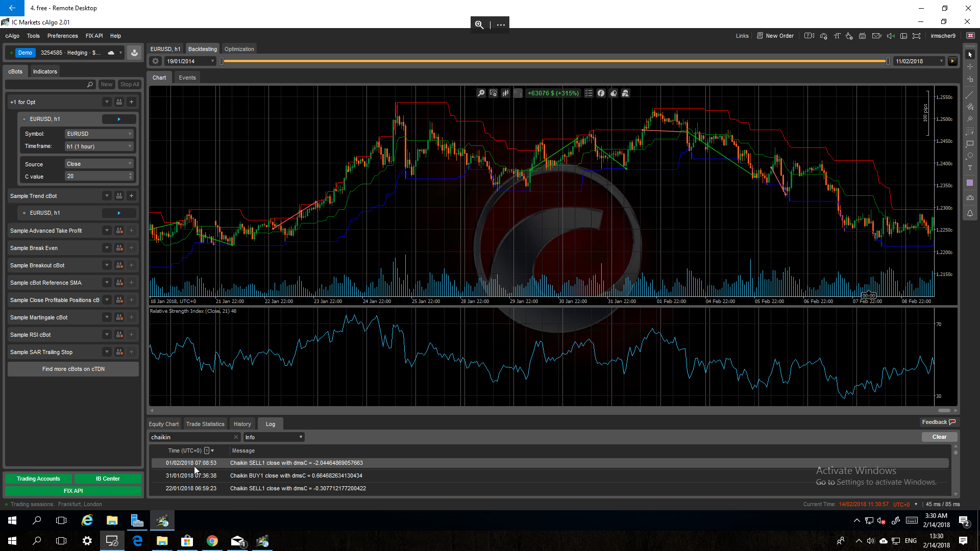Open chart settings icon with gear
980x551 pixels.
(493, 93)
